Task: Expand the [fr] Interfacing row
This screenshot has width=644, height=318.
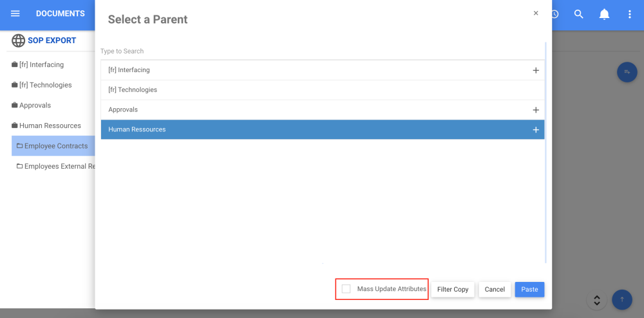Action: (x=536, y=70)
